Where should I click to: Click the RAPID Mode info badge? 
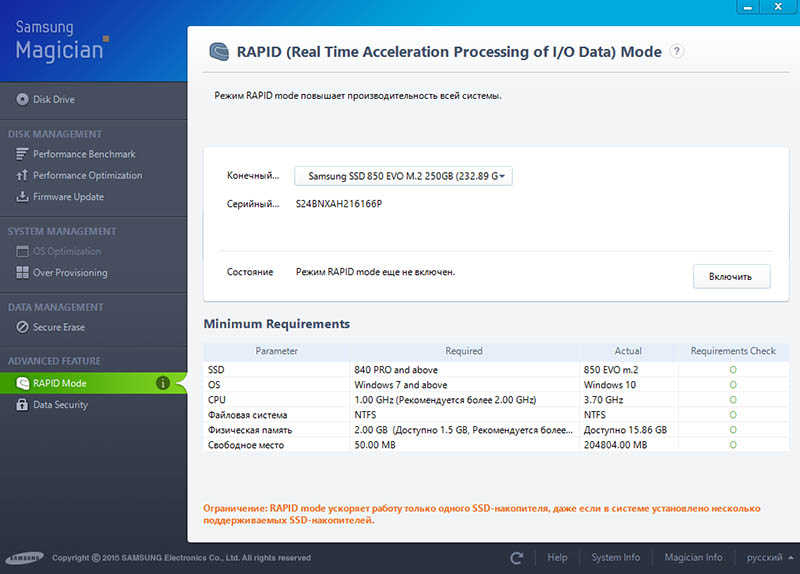(163, 383)
